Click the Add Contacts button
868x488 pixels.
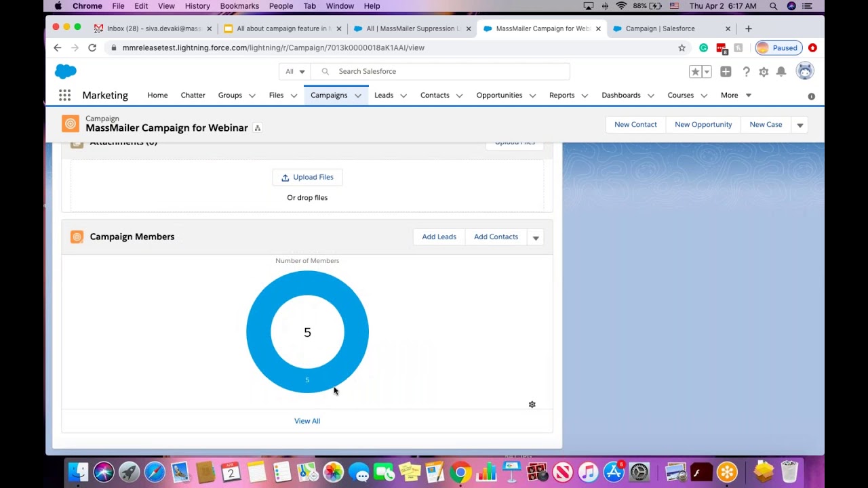pos(496,237)
